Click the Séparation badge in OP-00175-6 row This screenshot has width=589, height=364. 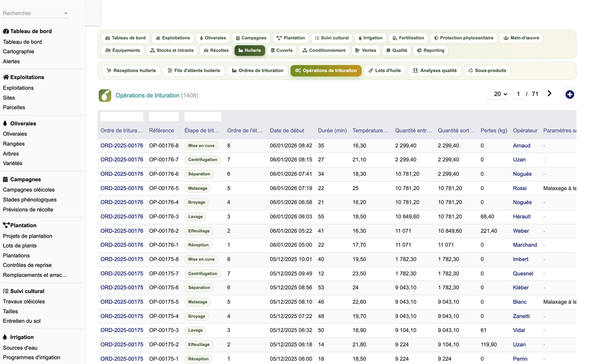point(199,288)
